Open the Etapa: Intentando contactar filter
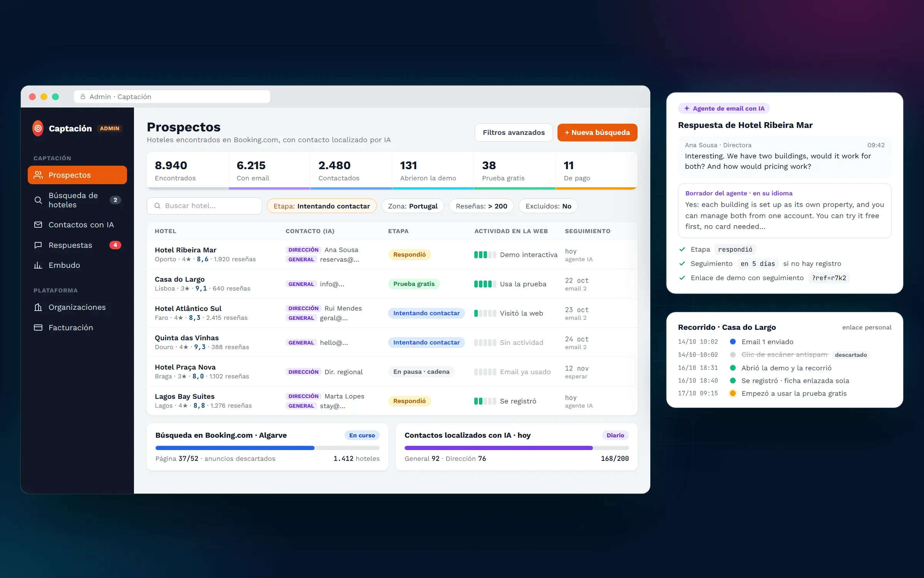Viewport: 924px width, 578px height. click(321, 206)
